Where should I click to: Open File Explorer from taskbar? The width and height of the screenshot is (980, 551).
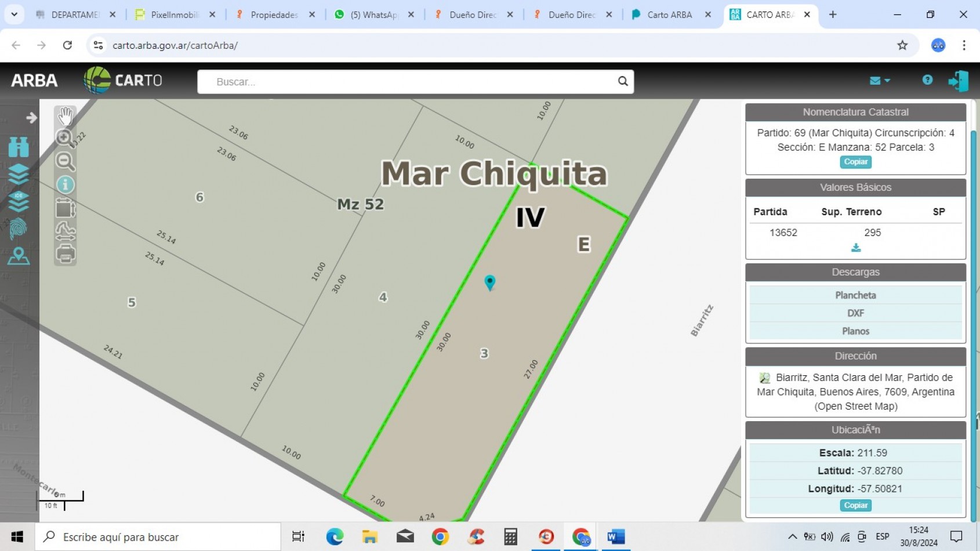point(370,536)
